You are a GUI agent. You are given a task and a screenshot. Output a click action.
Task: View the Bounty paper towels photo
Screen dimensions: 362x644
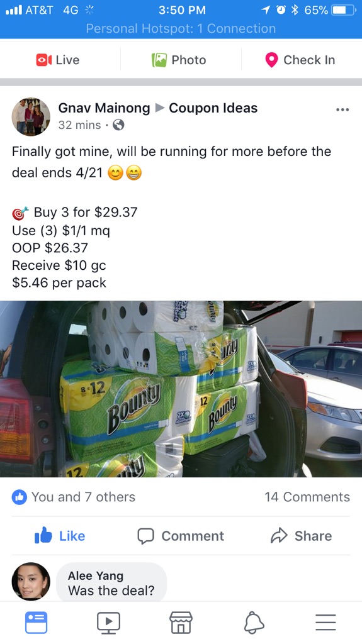tap(181, 389)
